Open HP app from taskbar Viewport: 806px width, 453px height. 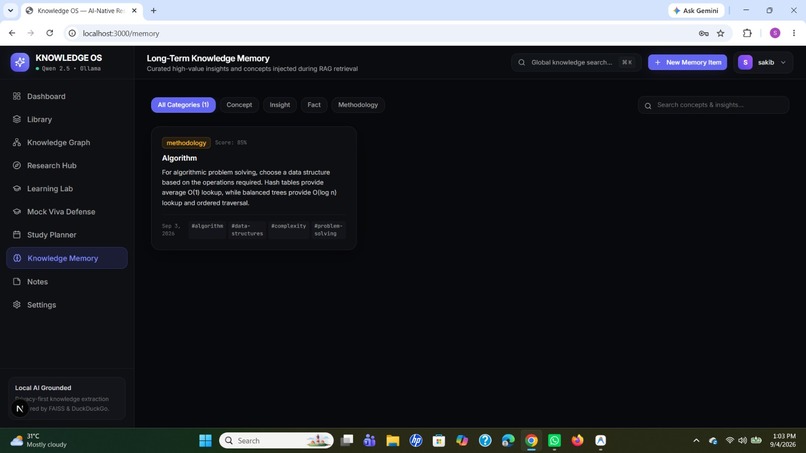click(416, 441)
